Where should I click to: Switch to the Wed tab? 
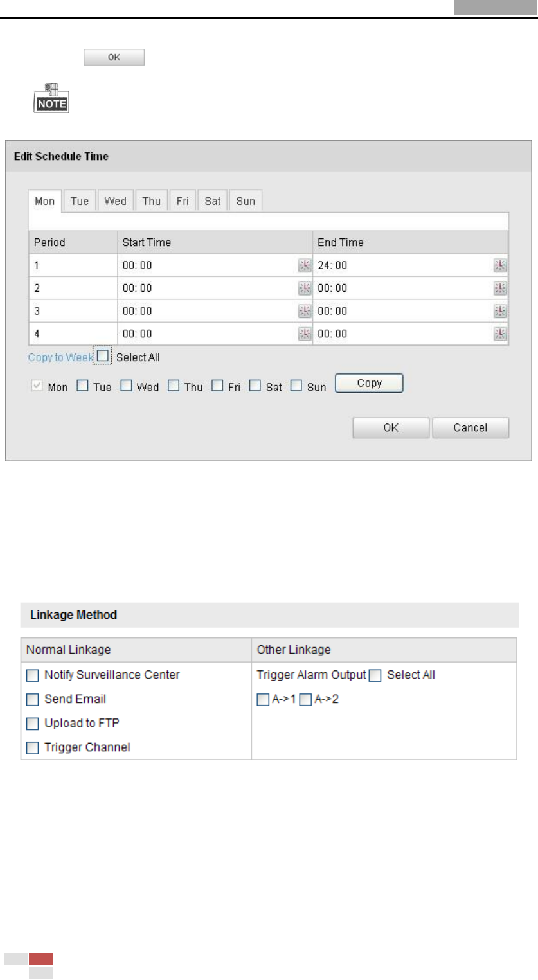coord(116,201)
